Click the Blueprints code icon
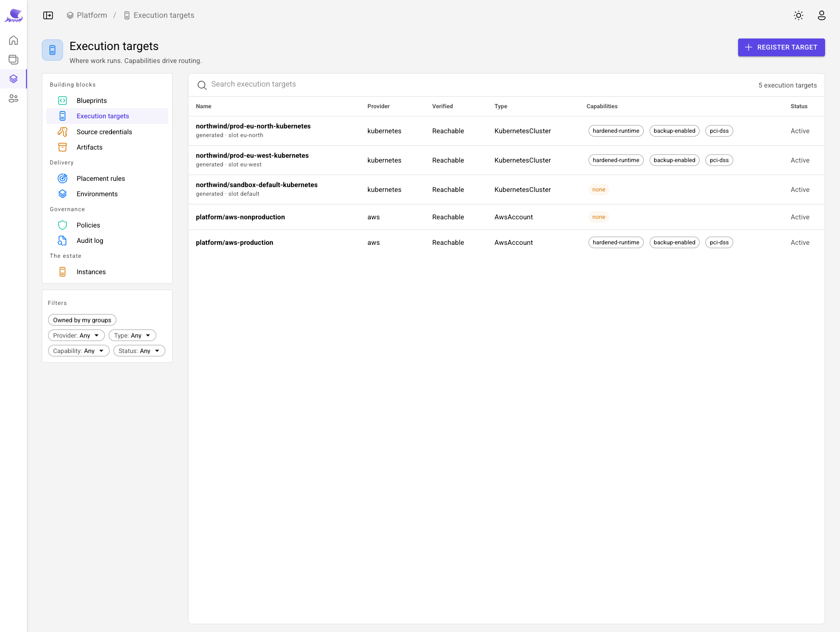Screen dimensions: 840x632 tap(63, 101)
